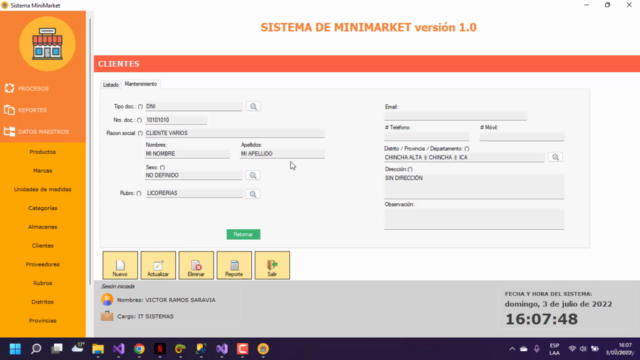Click the Wi-Fi network tray icon

[x=572, y=349]
